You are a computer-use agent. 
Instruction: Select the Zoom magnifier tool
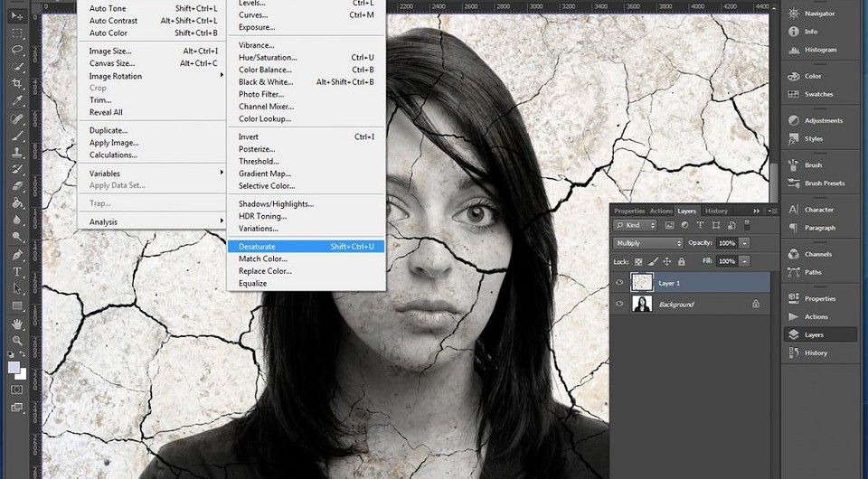tap(17, 341)
